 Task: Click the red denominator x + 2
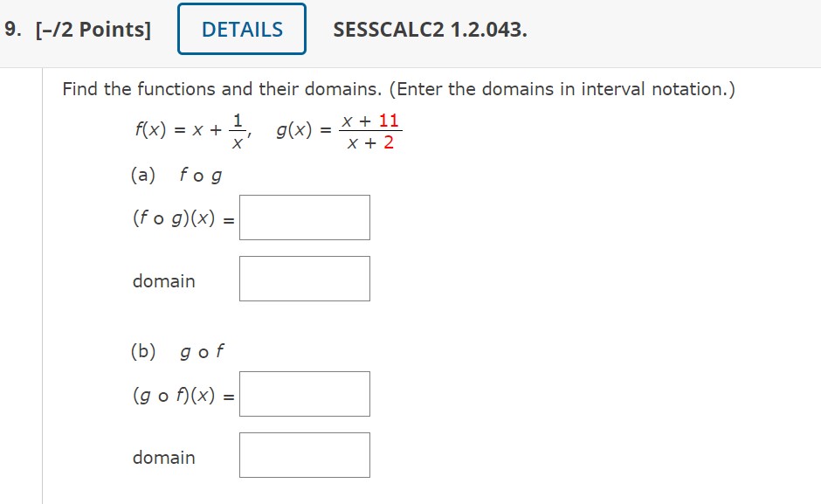[x=371, y=142]
